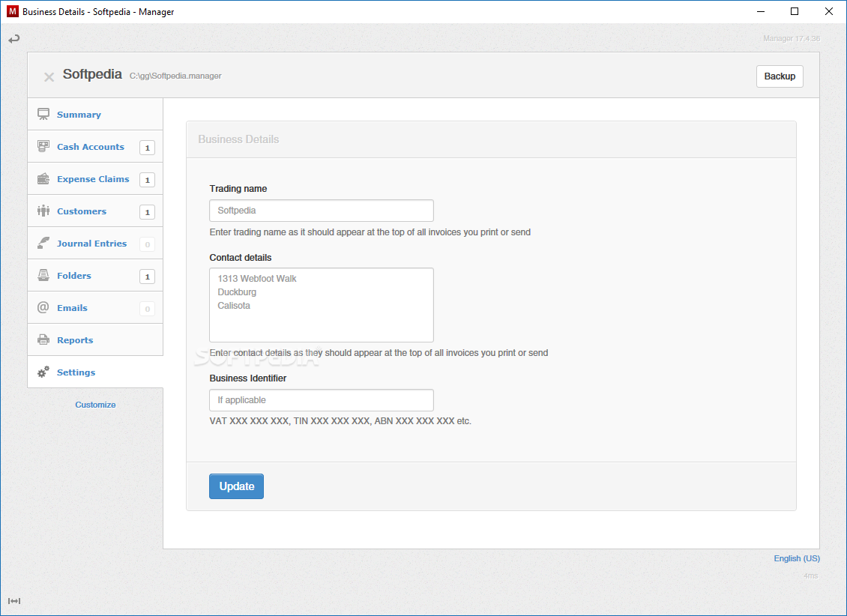Click the VAT/TIN/ABN hint text
847x616 pixels.
pos(340,421)
